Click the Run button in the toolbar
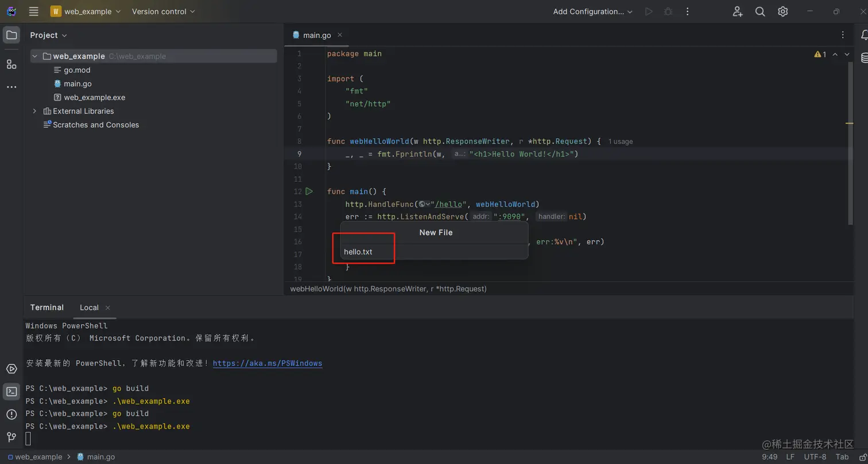868x464 pixels. (649, 11)
